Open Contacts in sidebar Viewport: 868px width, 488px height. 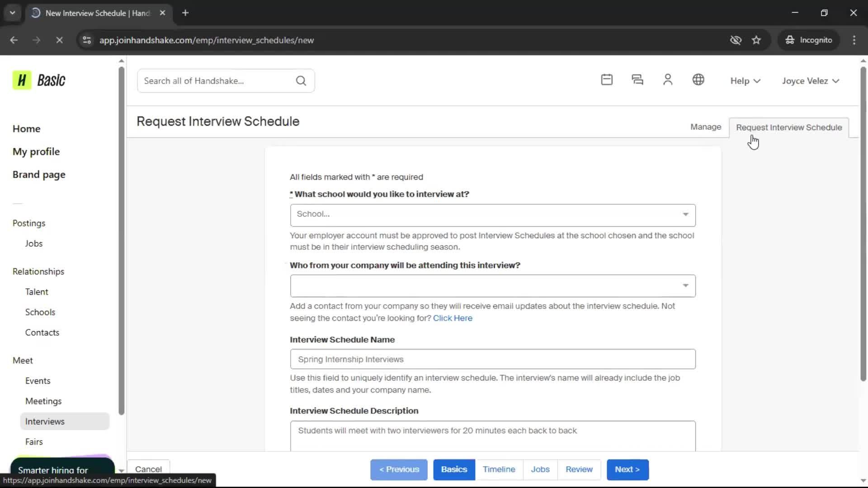pyautogui.click(x=42, y=333)
